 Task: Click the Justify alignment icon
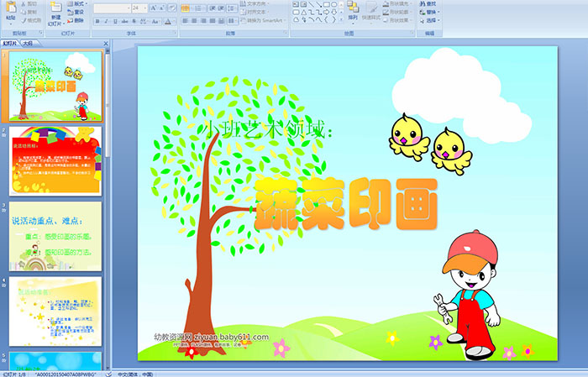213,21
